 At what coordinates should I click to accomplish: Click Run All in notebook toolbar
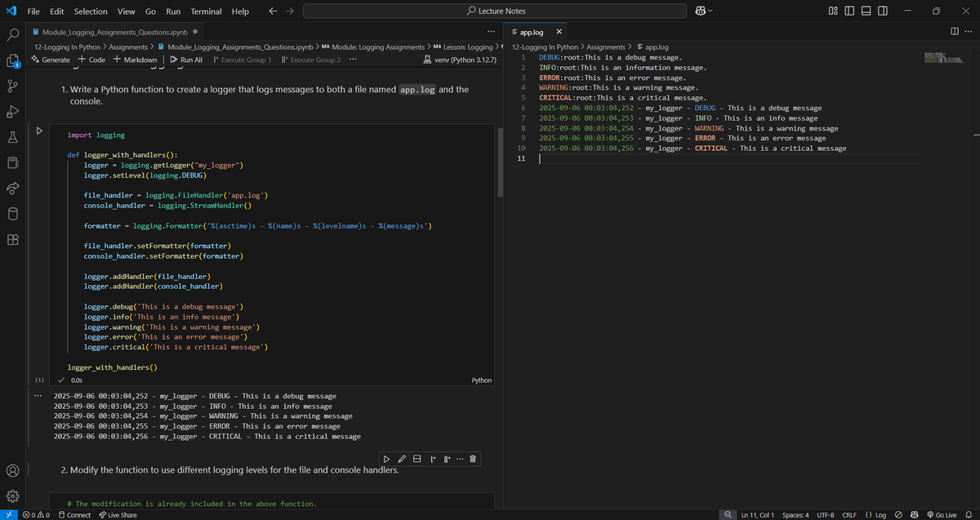(x=185, y=60)
